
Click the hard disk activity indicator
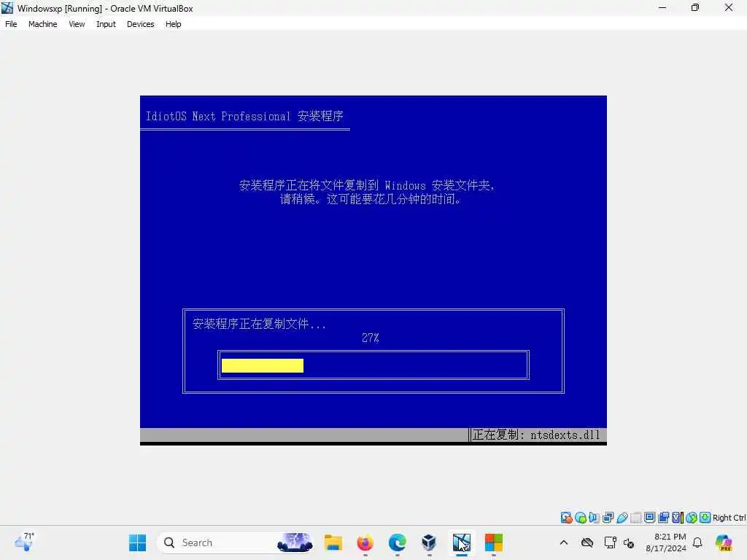[566, 518]
